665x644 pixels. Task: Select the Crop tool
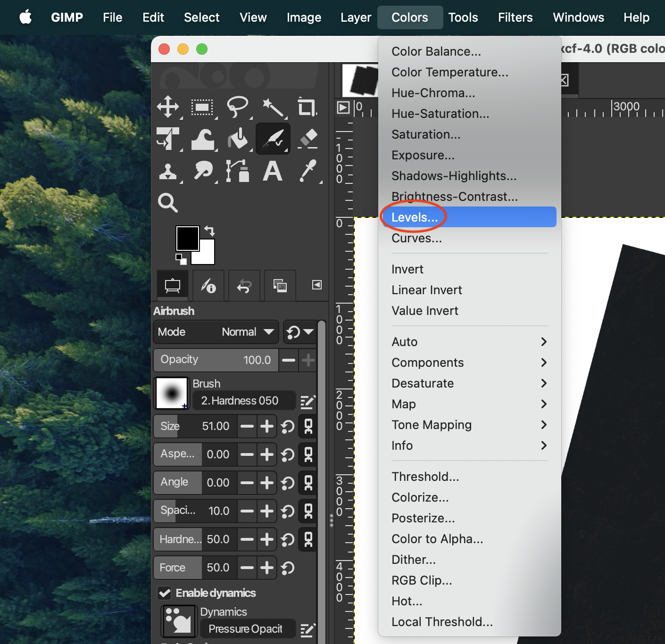pos(307,107)
